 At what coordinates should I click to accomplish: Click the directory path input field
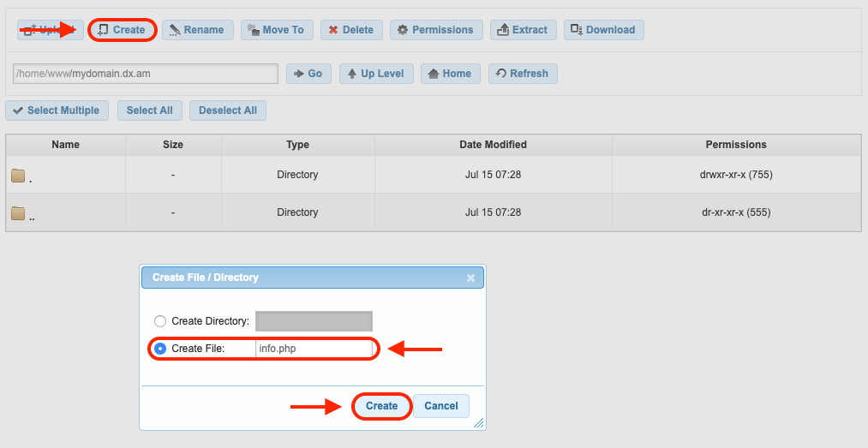[146, 74]
